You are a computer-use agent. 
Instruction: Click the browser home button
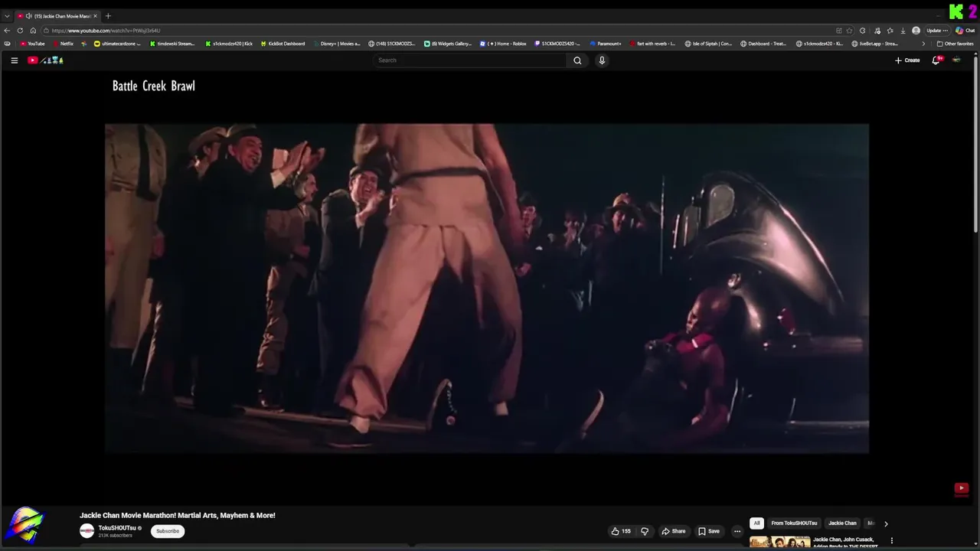33,31
